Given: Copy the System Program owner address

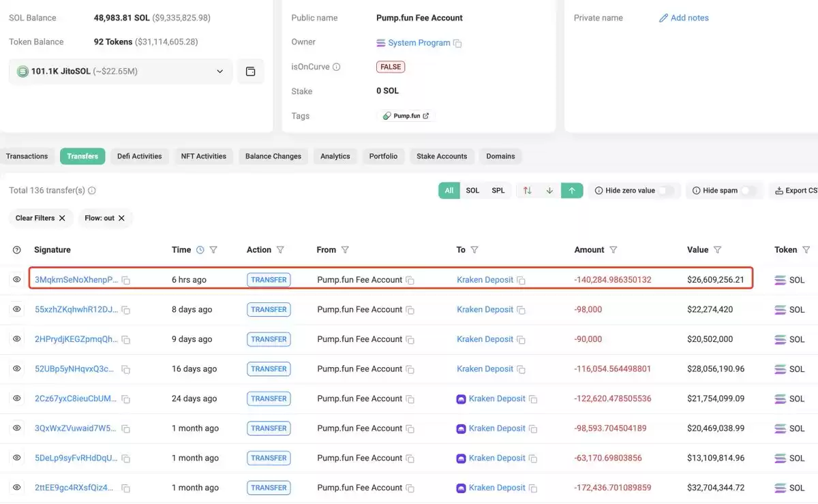Looking at the screenshot, I should (457, 44).
